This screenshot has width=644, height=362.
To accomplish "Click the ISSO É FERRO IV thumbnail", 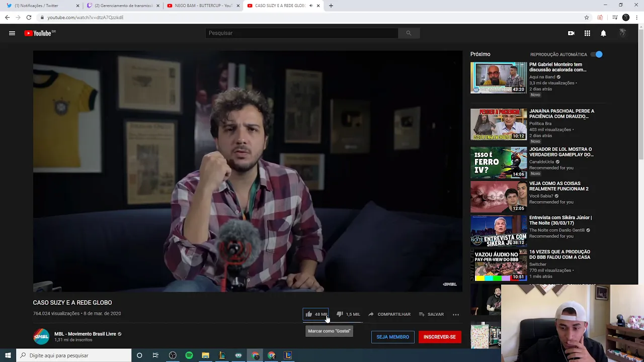I will [499, 162].
